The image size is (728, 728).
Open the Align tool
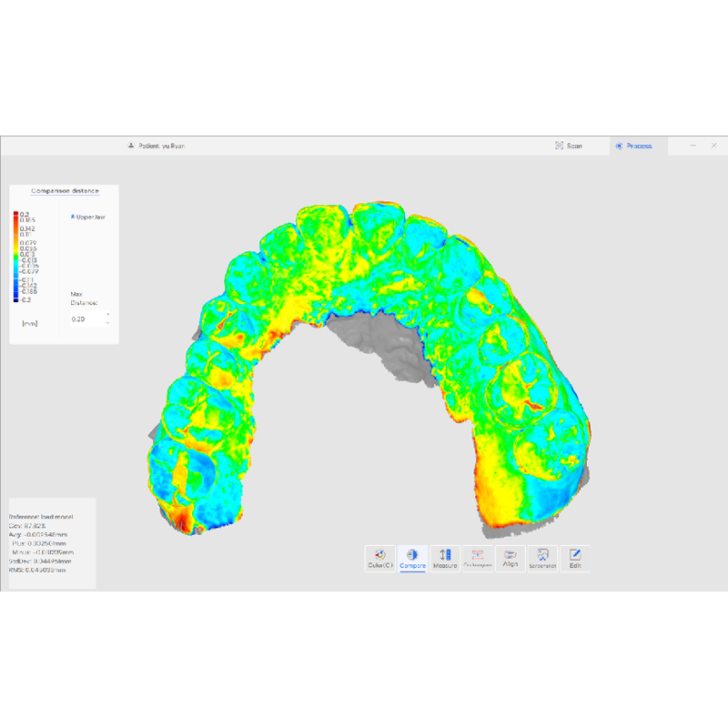[x=511, y=558]
